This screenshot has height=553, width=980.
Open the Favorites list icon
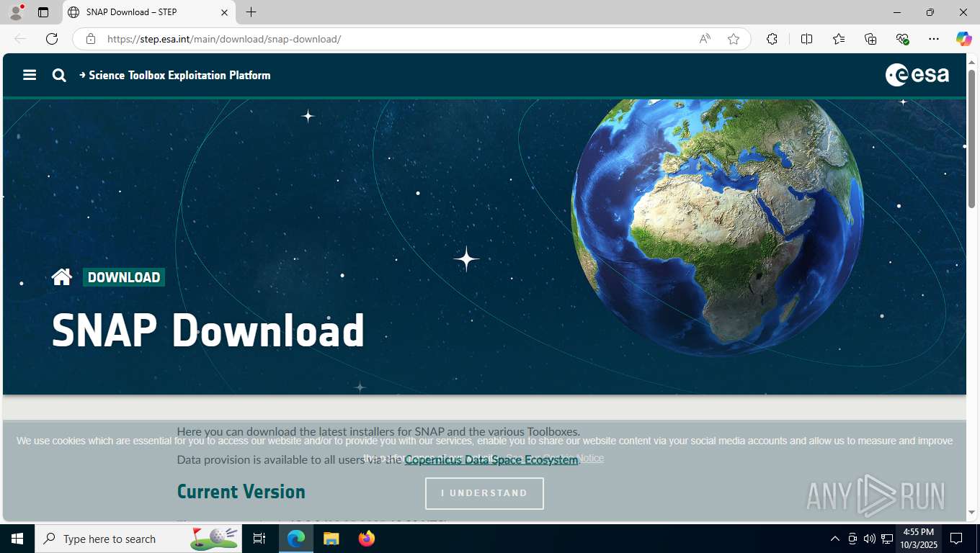(839, 39)
